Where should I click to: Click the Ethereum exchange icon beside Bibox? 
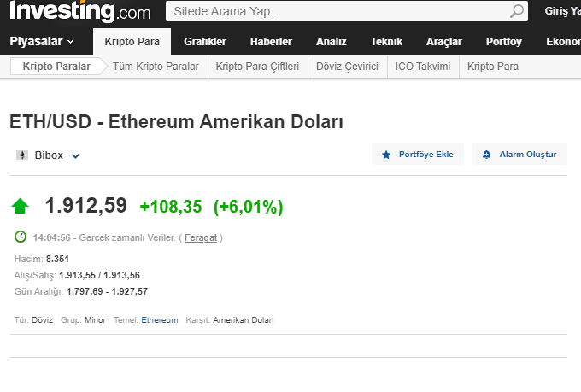click(x=22, y=155)
